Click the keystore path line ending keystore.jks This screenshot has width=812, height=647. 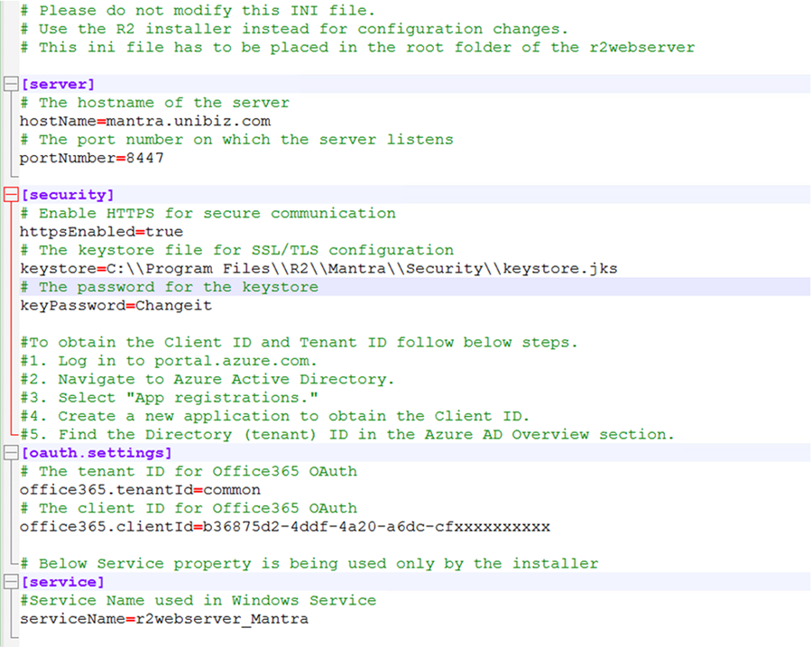318,268
